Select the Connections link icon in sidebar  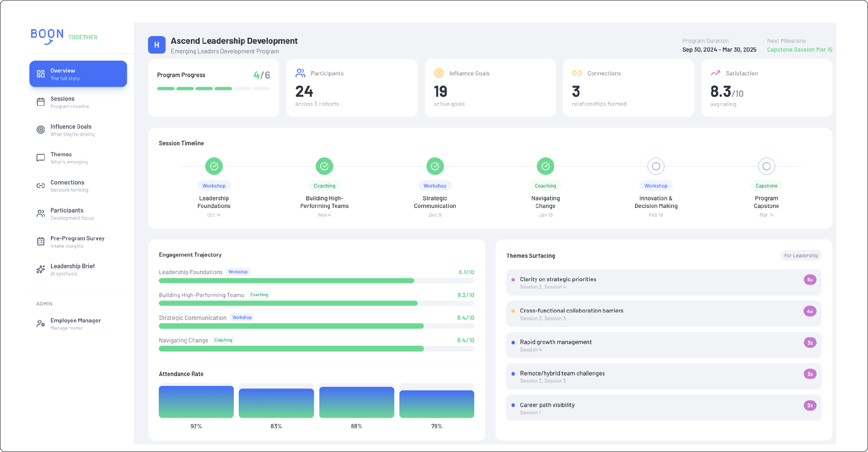[40, 186]
